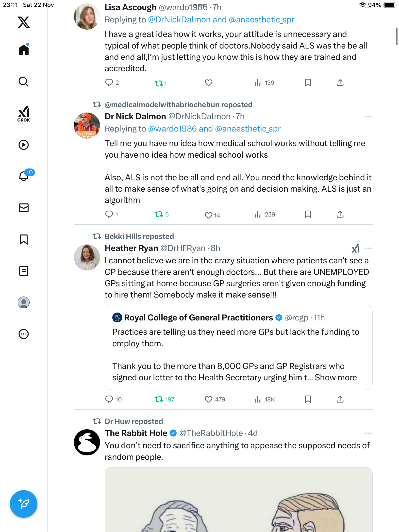Image resolution: width=399 pixels, height=532 pixels.
Task: Open more options on The Rabbit Hole post
Action: tap(368, 433)
